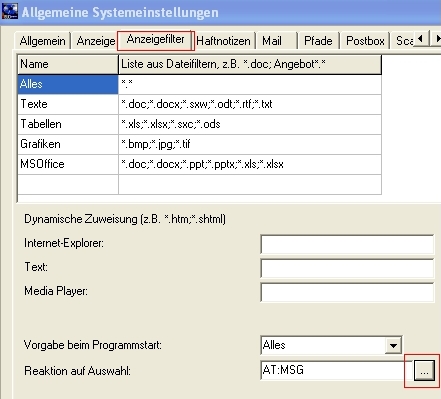Viewport: 441px width, 399px height.
Task: Select the Anzeigefilter tab
Action: click(x=156, y=40)
